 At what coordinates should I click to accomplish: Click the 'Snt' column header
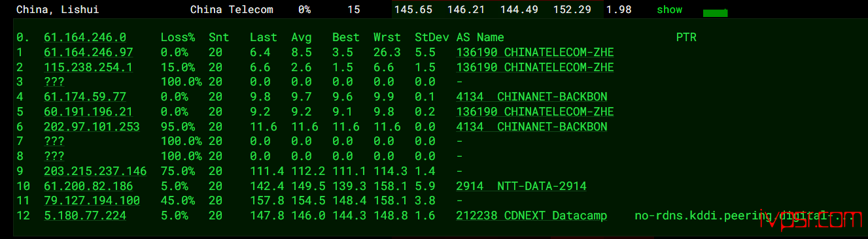point(218,38)
